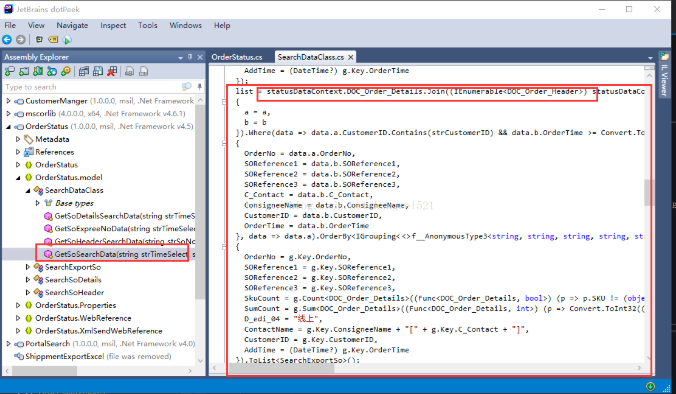Expand the References node
Viewport: 676px width, 394px height.
click(18, 152)
